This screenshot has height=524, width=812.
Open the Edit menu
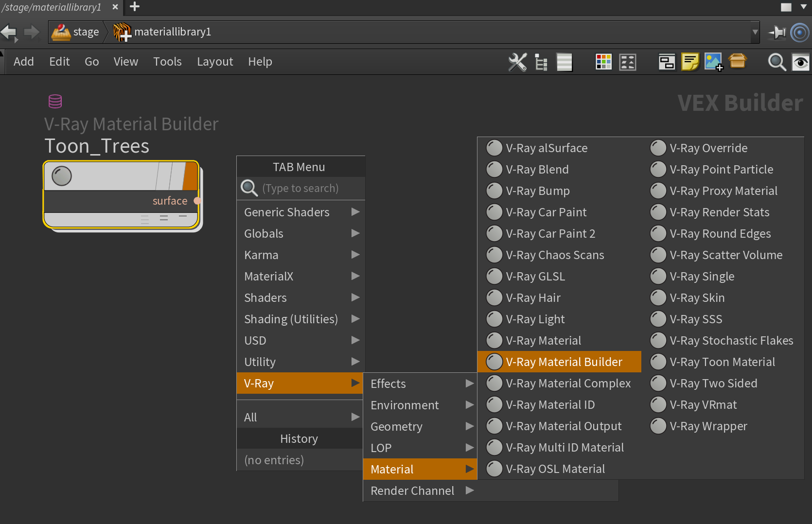(59, 62)
